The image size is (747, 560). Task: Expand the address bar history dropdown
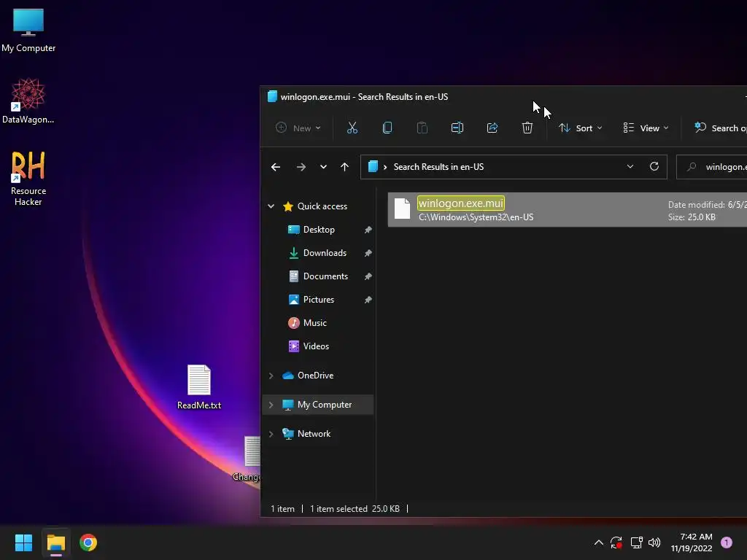tap(630, 167)
